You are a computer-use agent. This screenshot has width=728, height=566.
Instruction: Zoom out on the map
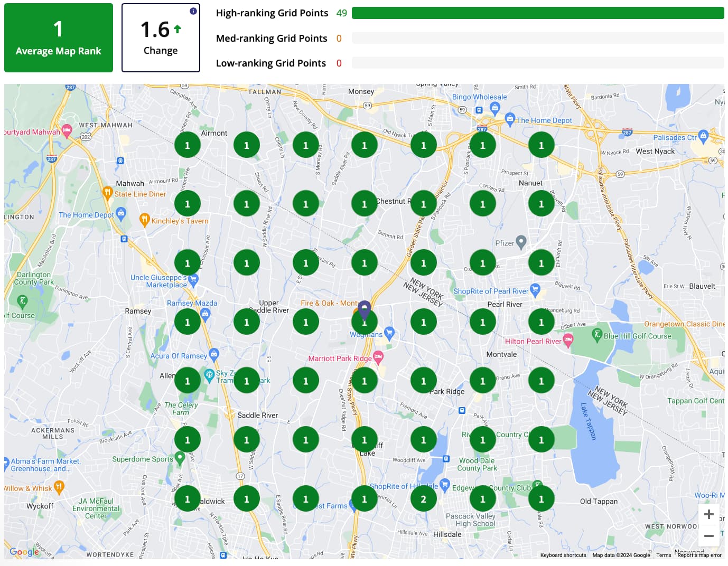[709, 536]
